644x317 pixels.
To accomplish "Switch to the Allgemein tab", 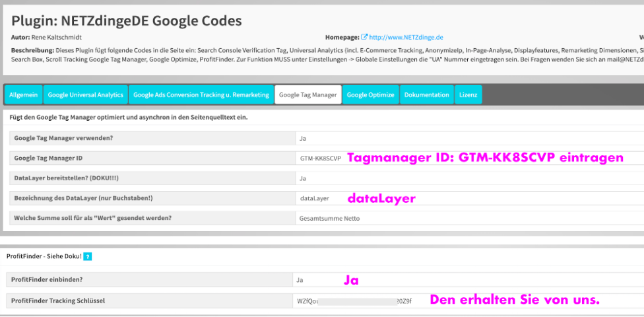I will pyautogui.click(x=23, y=95).
